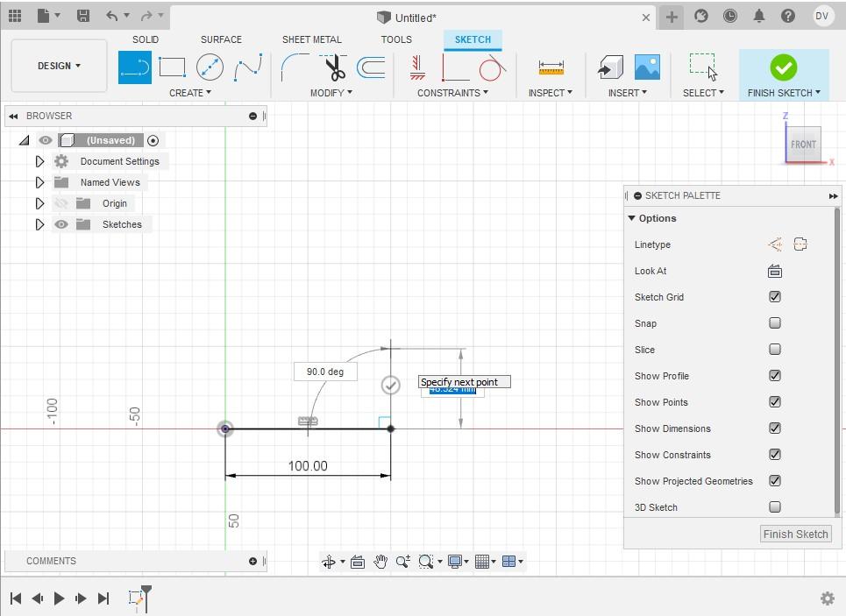Viewport: 846px width, 616px height.
Task: Click the Measure tool icon
Action: [551, 67]
